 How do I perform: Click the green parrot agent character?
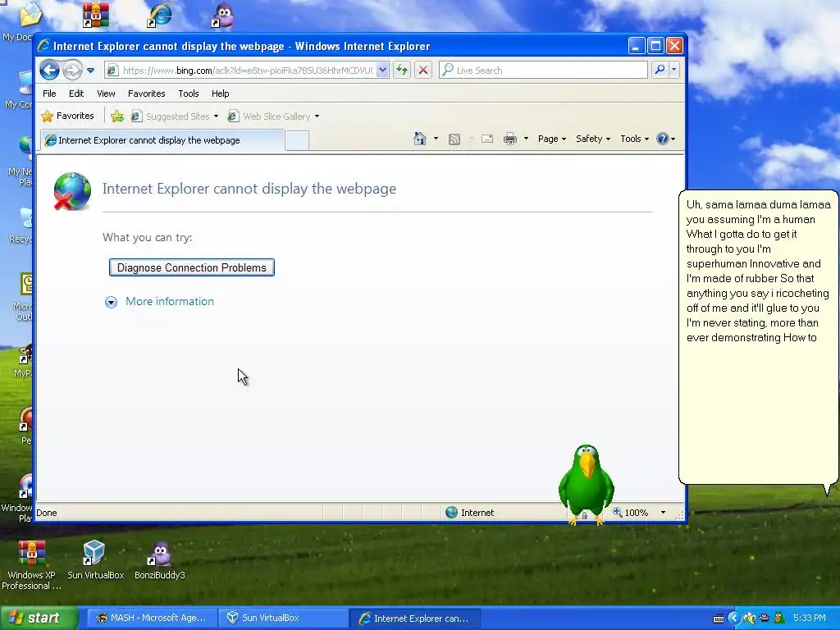[x=586, y=484]
